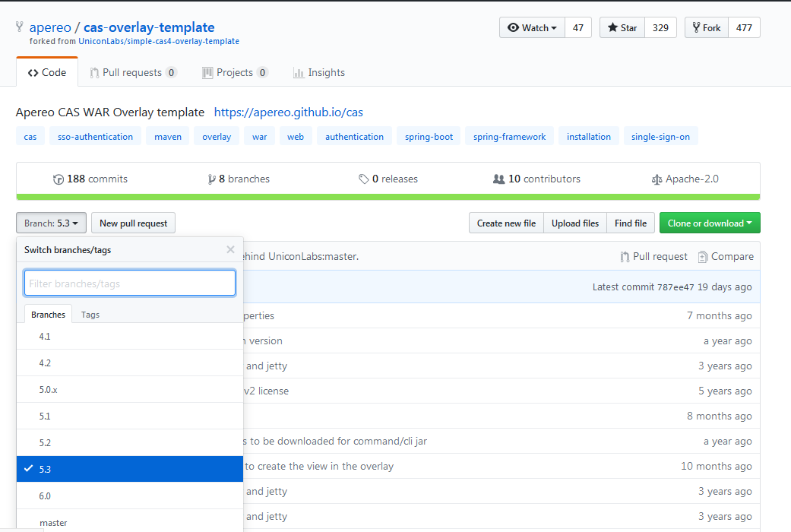Click the Find file button
Screen dimensions: 791x532
pos(631,223)
